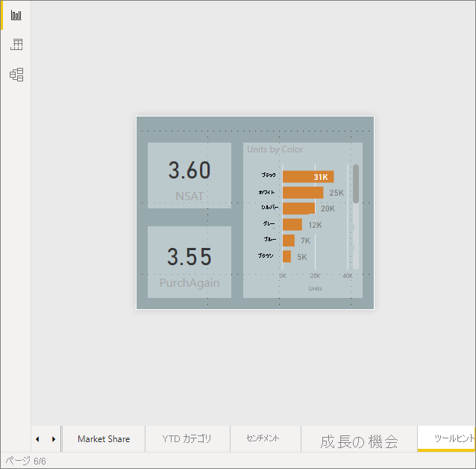
Task: Open the Model relationships view
Action: tap(16, 75)
